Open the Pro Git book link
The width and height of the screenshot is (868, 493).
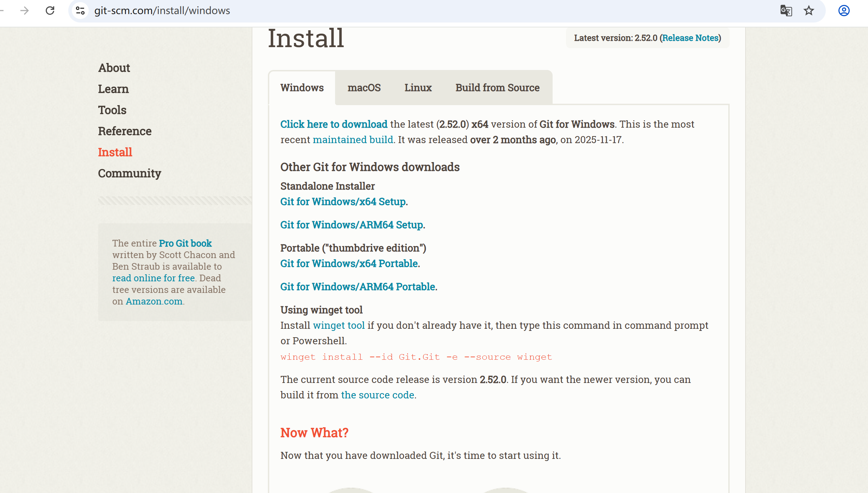185,243
